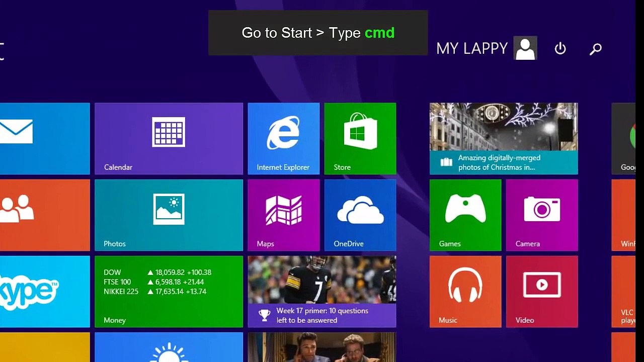Image resolution: width=644 pixels, height=362 pixels.
Task: Open MY LAPPY account name
Action: 472,49
